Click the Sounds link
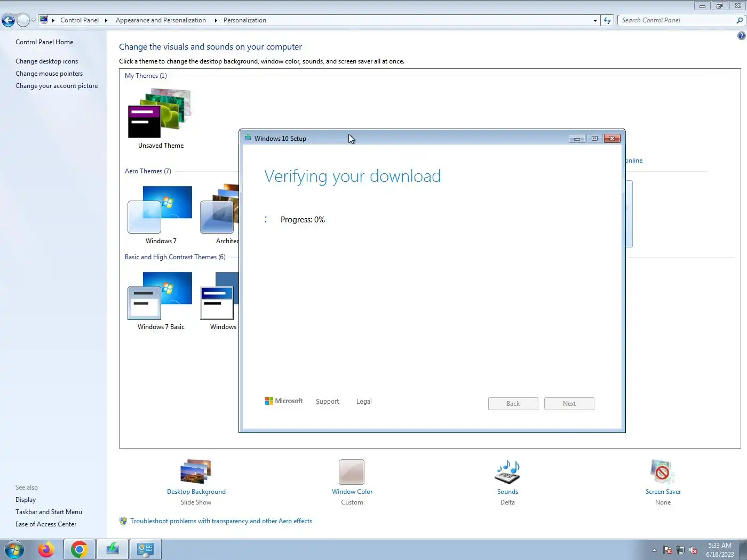Screen dimensions: 747x560 pyautogui.click(x=507, y=492)
